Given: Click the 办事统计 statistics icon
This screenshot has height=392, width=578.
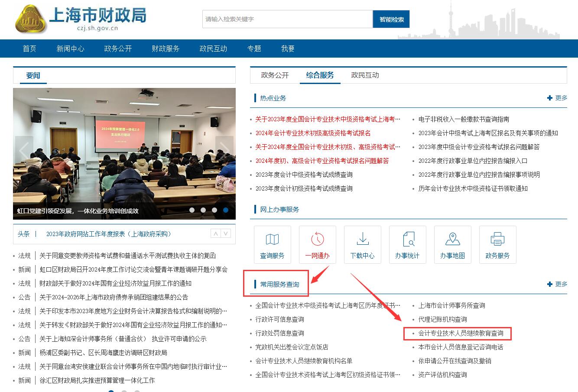Looking at the screenshot, I should (407, 244).
